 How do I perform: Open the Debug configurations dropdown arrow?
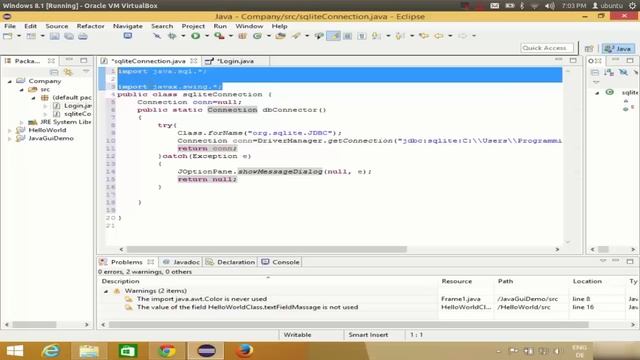coord(183,36)
